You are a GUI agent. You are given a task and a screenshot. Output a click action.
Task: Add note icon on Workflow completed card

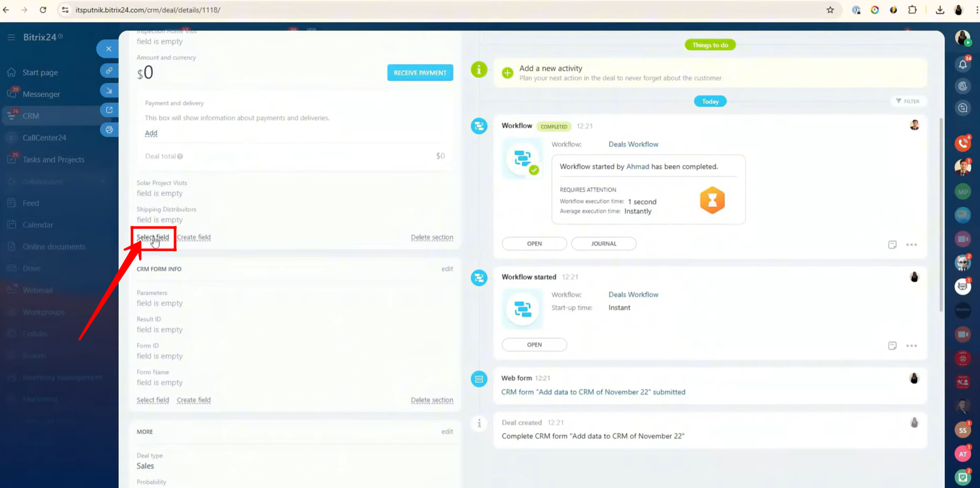click(x=892, y=245)
